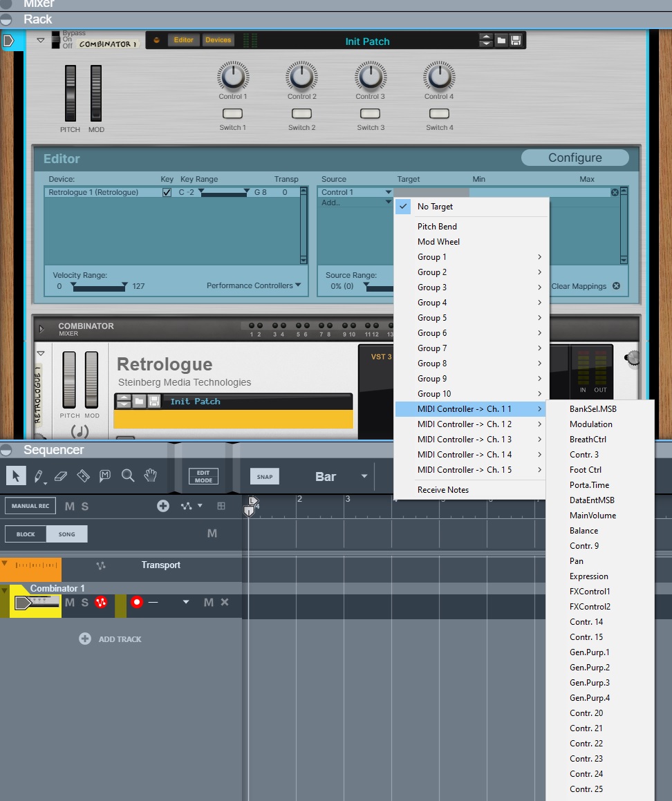The width and height of the screenshot is (672, 801).
Task: Click the Configure button in the Editor
Action: point(575,158)
